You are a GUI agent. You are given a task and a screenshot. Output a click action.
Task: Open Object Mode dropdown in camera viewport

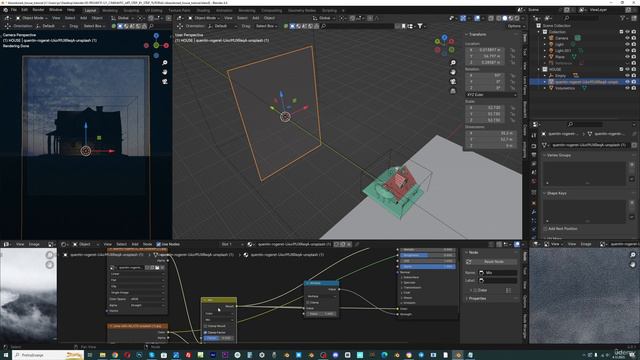click(x=32, y=18)
